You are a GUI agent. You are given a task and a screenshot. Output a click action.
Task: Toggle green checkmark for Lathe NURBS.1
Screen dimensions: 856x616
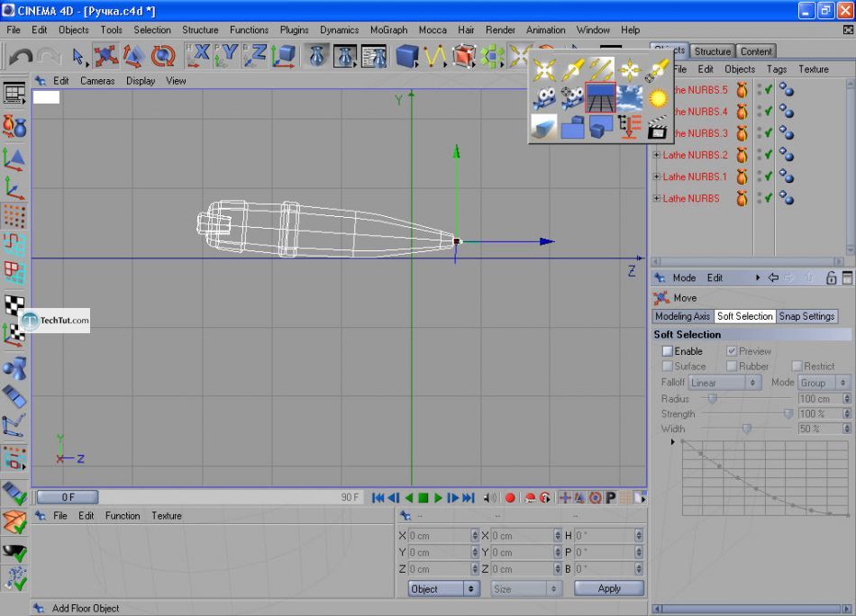coord(768,177)
